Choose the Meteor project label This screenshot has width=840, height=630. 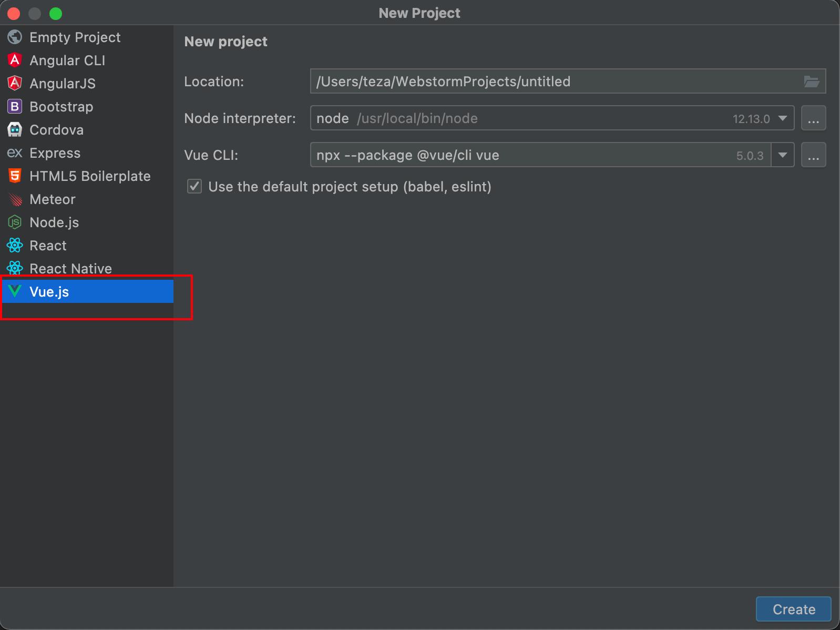tap(53, 199)
